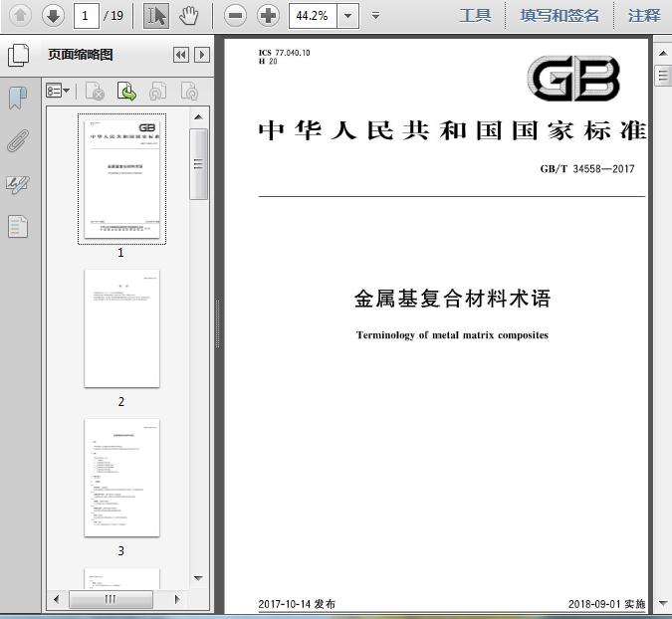672x619 pixels.
Task: Open the zoom level dropdown arrow
Action: 348,16
